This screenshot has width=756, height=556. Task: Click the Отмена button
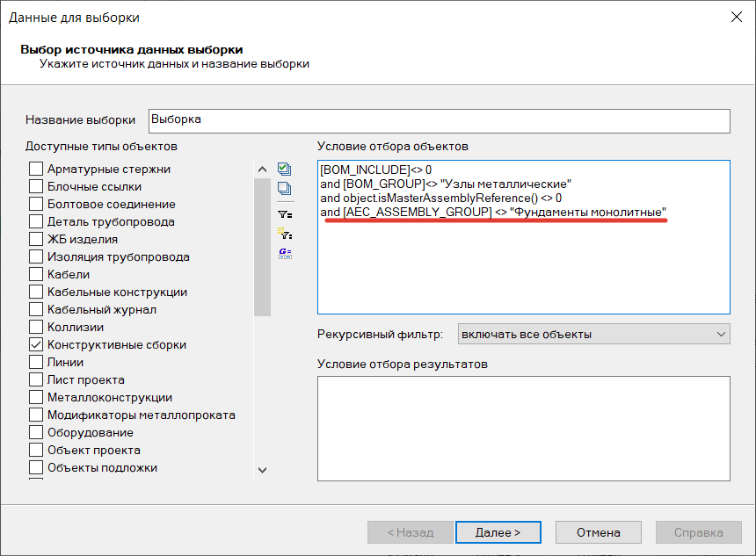point(599,532)
